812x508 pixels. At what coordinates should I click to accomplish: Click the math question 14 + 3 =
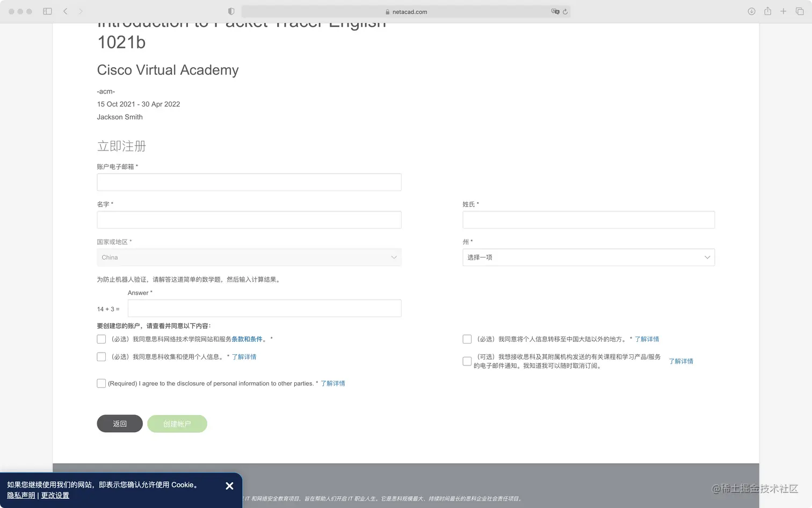point(108,309)
